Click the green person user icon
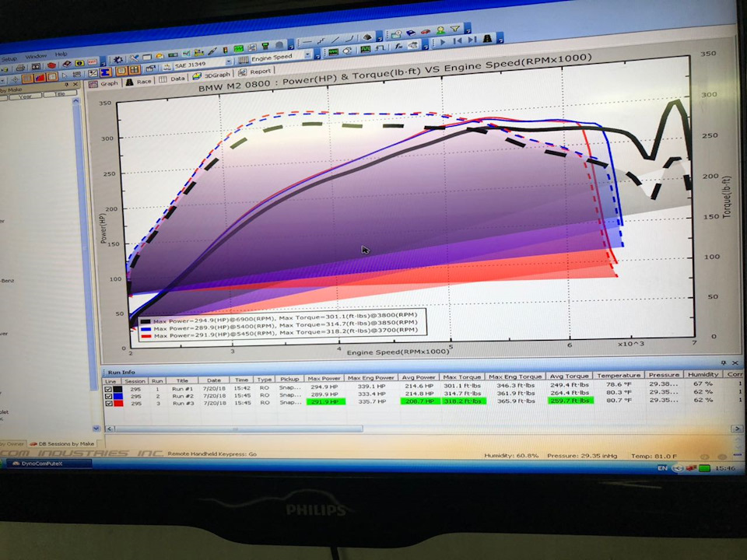The width and height of the screenshot is (747, 560). (x=440, y=30)
